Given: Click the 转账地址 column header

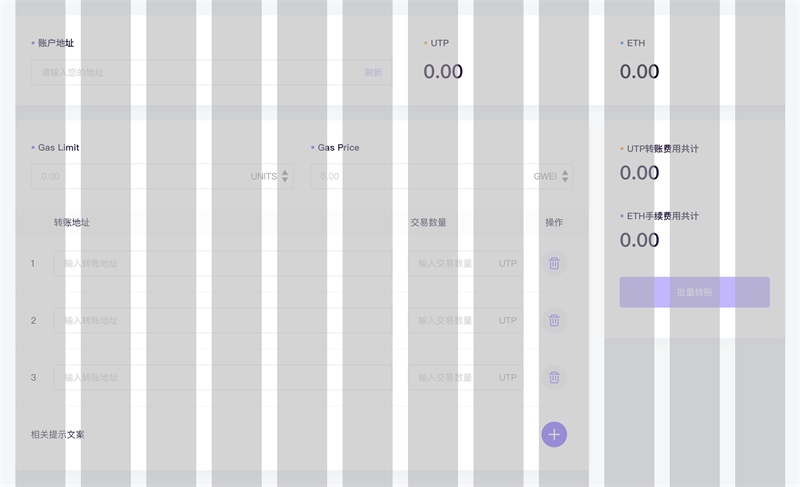Looking at the screenshot, I should pos(71,222).
